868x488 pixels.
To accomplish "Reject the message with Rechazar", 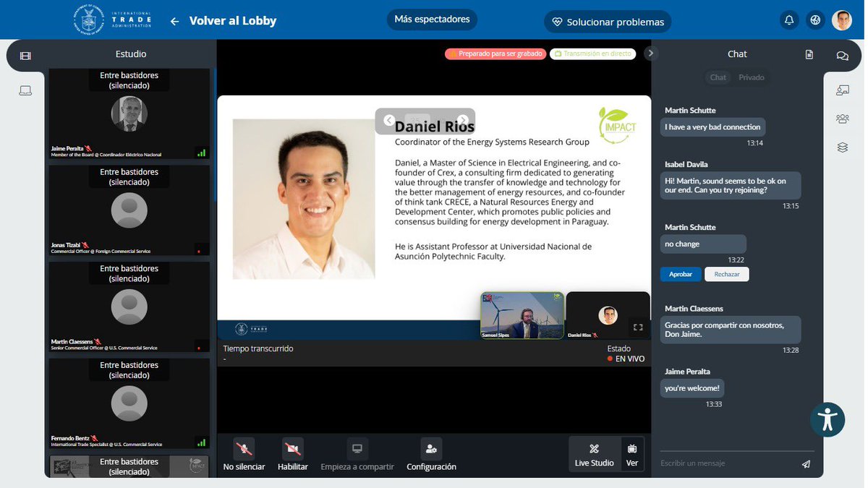I will coord(727,274).
